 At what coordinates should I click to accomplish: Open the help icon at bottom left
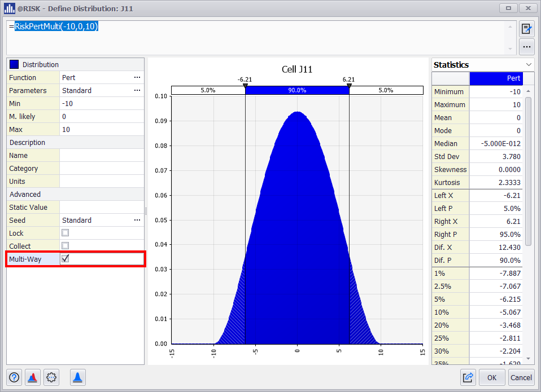click(14, 377)
